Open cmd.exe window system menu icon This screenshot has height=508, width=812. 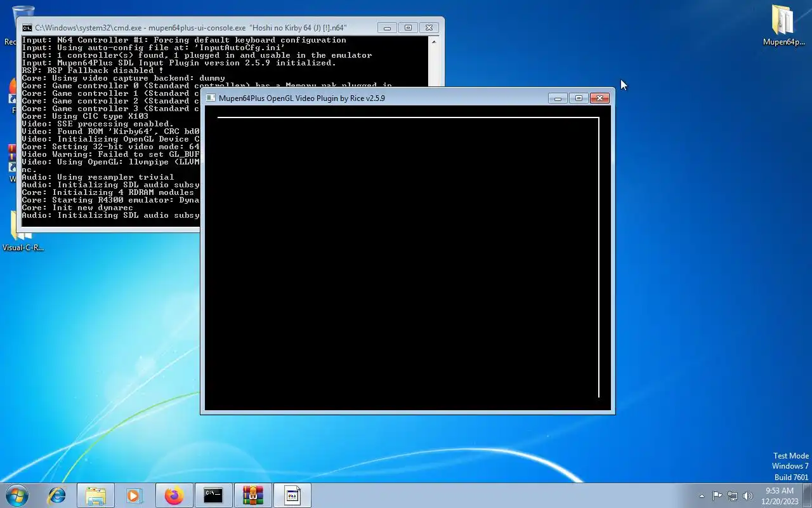[27, 28]
